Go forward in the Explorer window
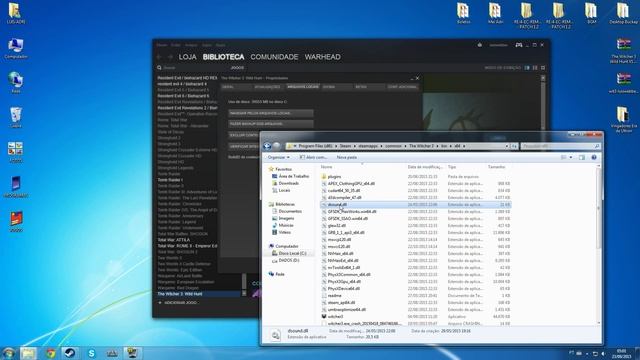640x360 pixels. pos(277,146)
